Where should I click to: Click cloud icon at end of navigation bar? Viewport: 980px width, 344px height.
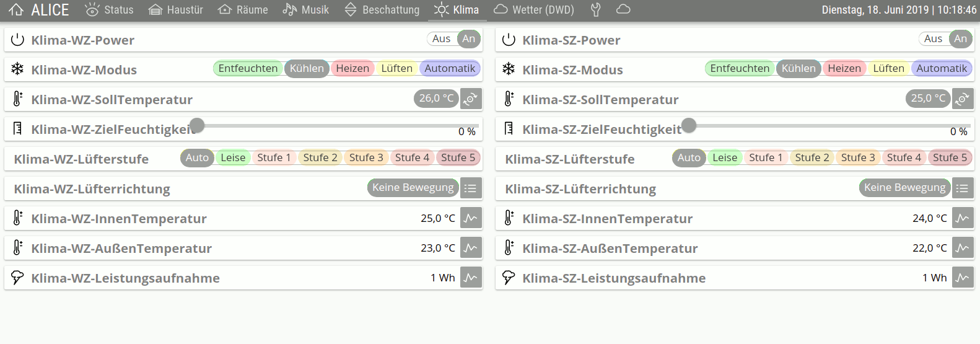coord(623,9)
